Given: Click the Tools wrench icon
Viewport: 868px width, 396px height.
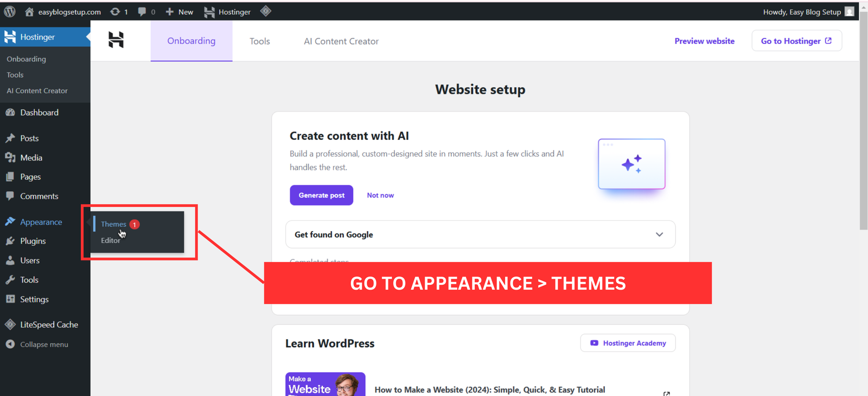Looking at the screenshot, I should 10,280.
